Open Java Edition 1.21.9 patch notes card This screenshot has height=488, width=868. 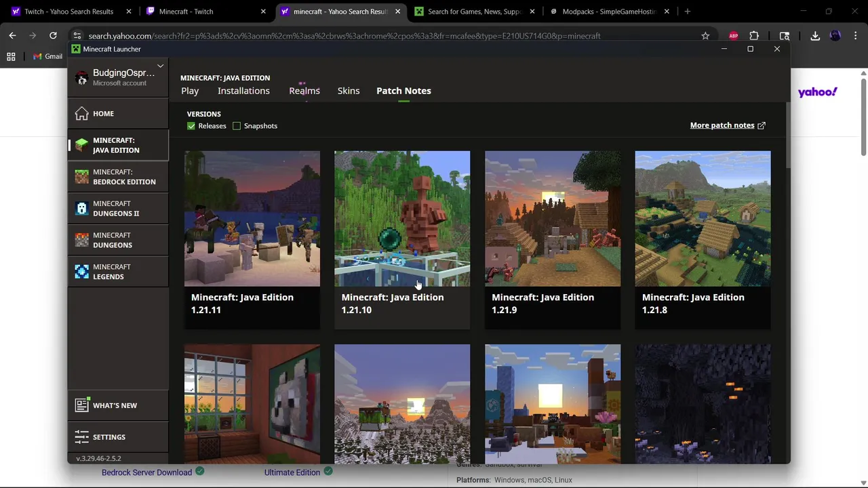point(553,240)
